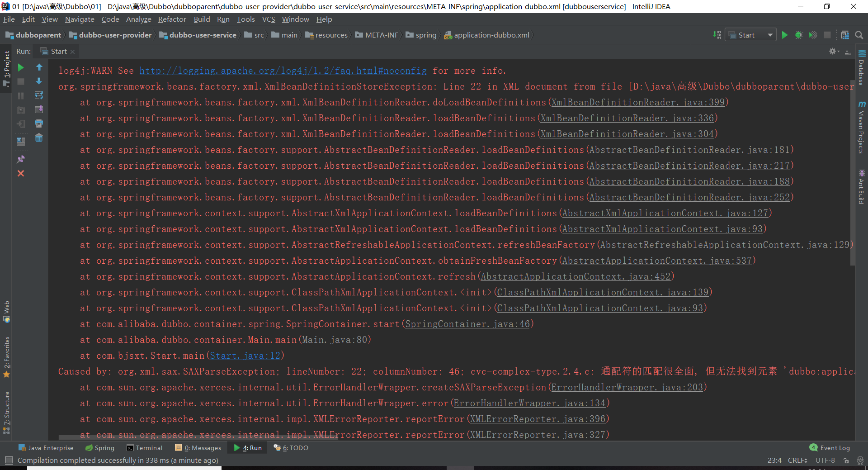Image resolution: width=868 pixels, height=470 pixels.
Task: Open ErrorHandlerWrapper.java:203 stack link
Action: tap(627, 387)
